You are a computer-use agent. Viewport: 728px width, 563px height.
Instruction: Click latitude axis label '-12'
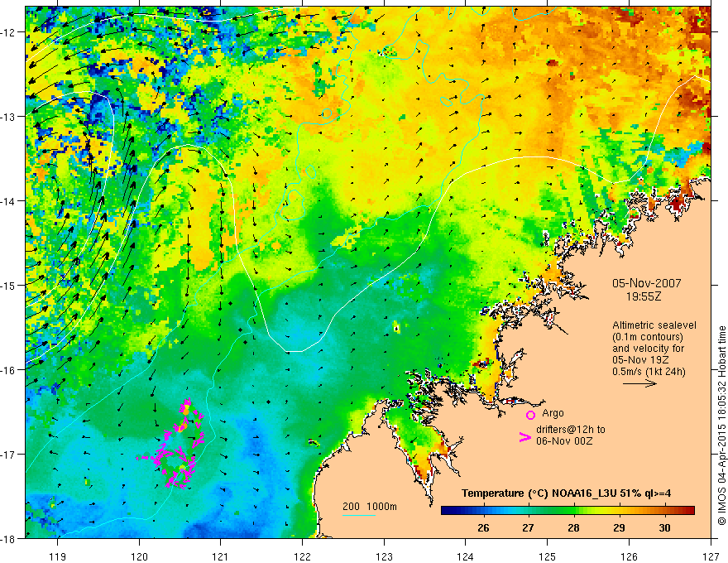click(8, 32)
